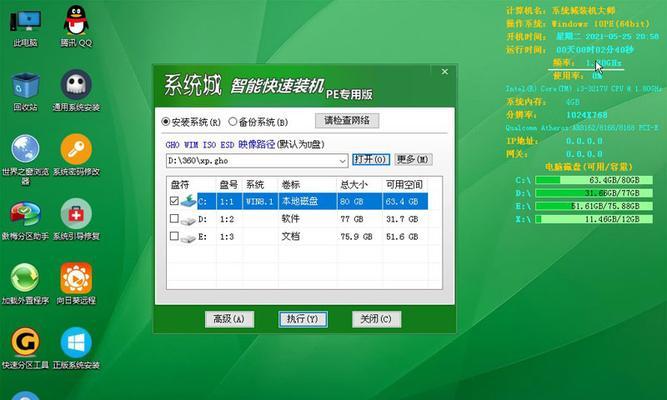Open the 此电脑 desktop icon
The image size is (667, 400).
click(26, 23)
